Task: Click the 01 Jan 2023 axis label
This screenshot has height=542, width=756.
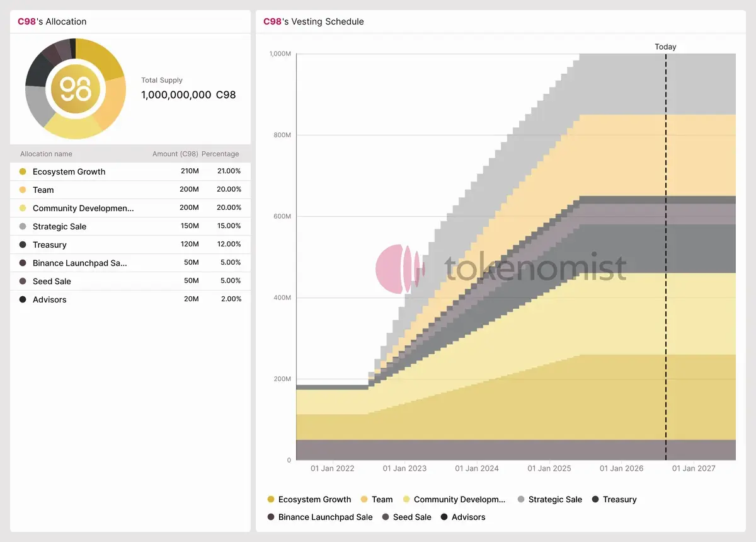Action: [404, 468]
